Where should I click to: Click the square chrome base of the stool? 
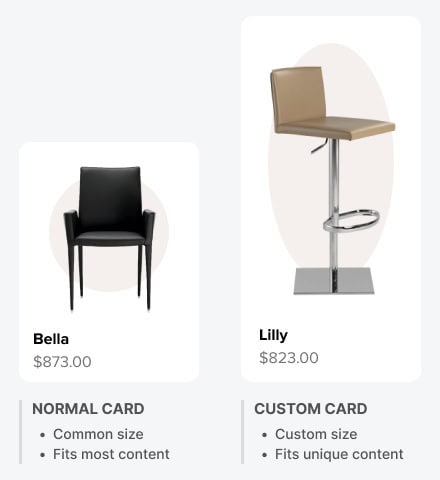point(334,281)
